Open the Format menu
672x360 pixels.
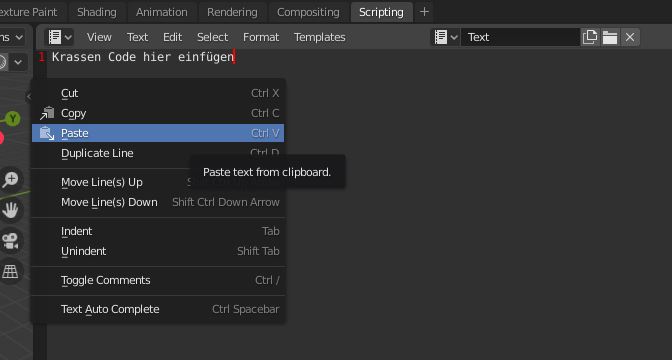point(261,37)
